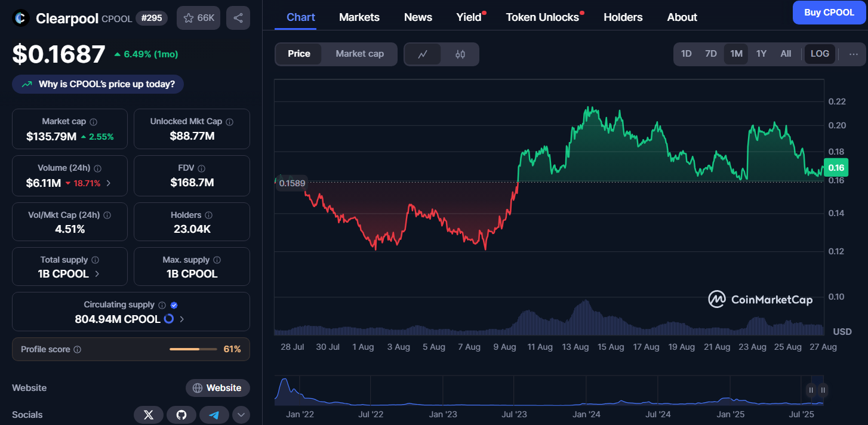Open the chart more options ellipsis
The width and height of the screenshot is (868, 425).
click(x=854, y=54)
